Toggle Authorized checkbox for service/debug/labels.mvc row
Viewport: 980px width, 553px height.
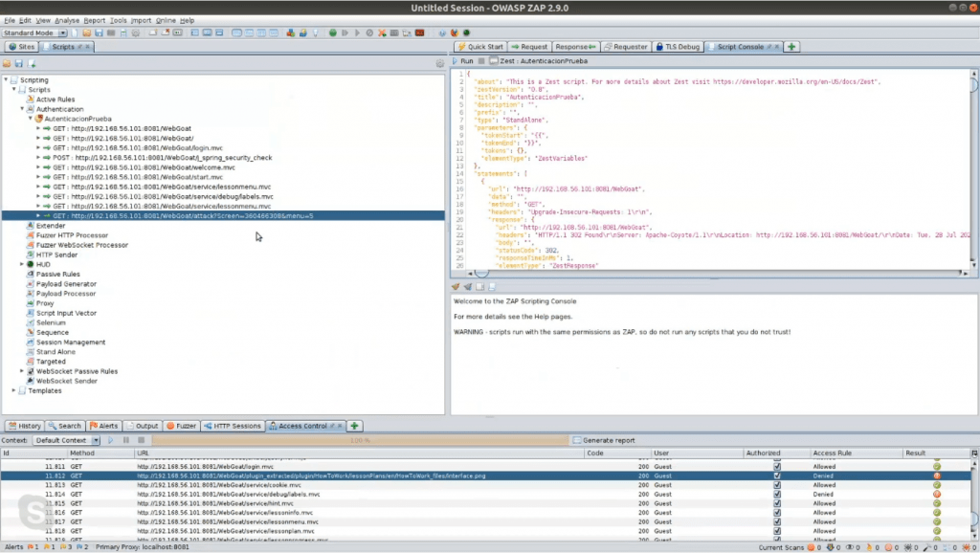click(777, 495)
